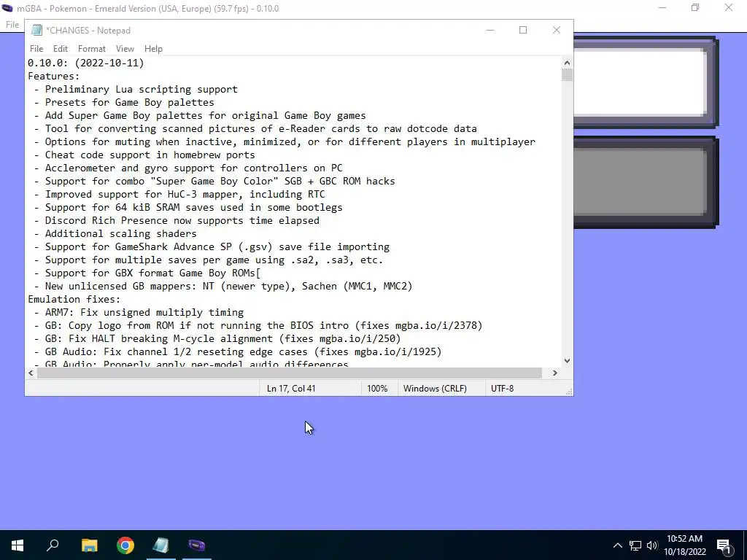
Task: Open Windows taskbar search
Action: 53,545
